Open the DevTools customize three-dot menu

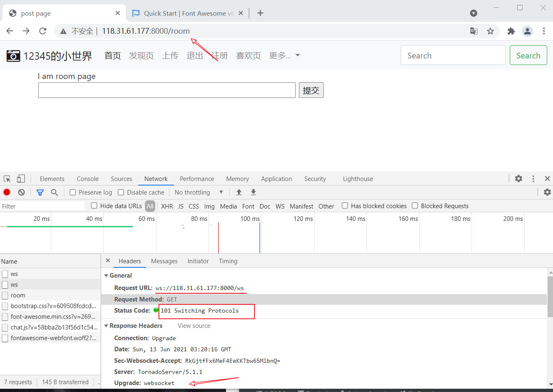[533, 179]
